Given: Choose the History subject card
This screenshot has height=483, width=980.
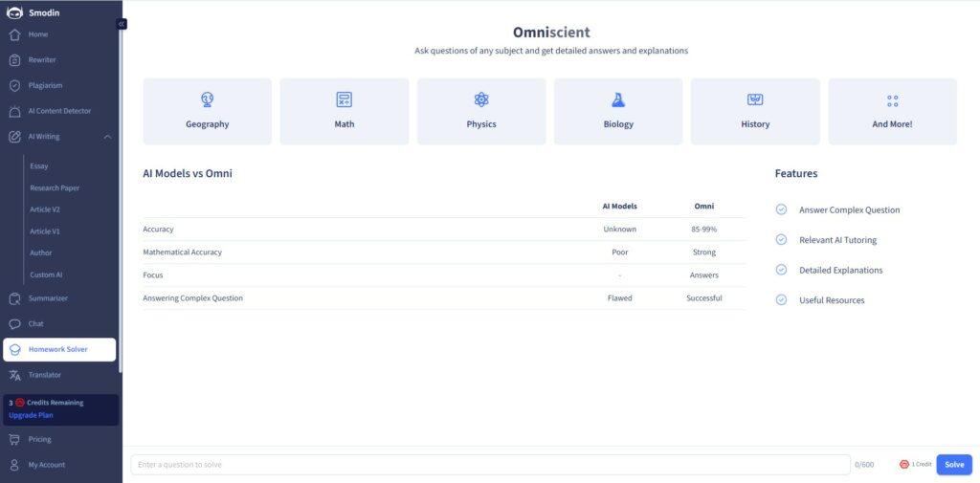Looking at the screenshot, I should point(755,111).
